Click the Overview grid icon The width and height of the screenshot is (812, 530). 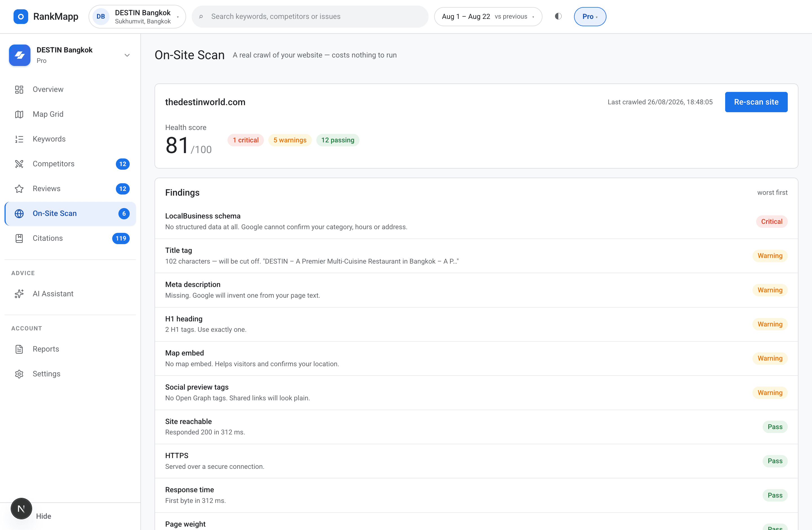coord(19,89)
